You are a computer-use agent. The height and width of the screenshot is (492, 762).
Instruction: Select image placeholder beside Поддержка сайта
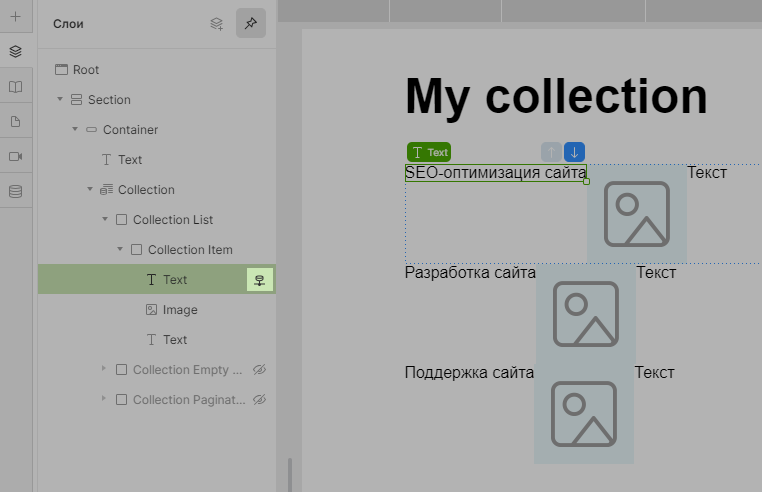pos(584,414)
